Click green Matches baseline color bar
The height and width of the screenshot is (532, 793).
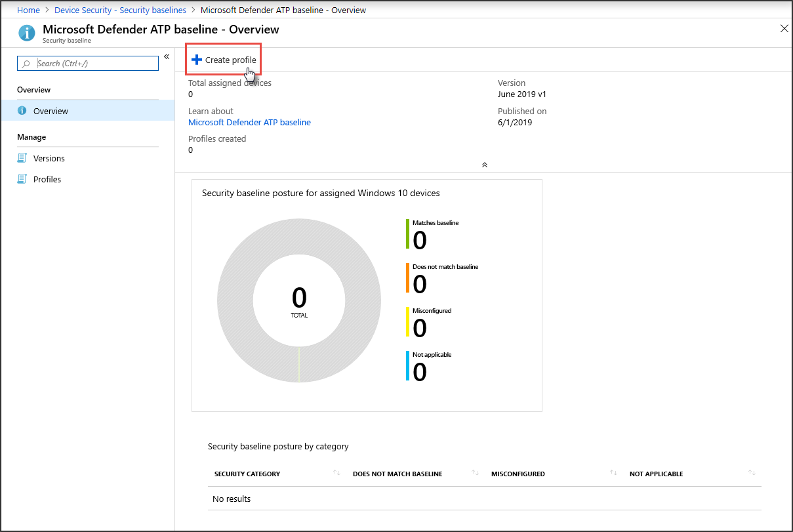pos(407,234)
